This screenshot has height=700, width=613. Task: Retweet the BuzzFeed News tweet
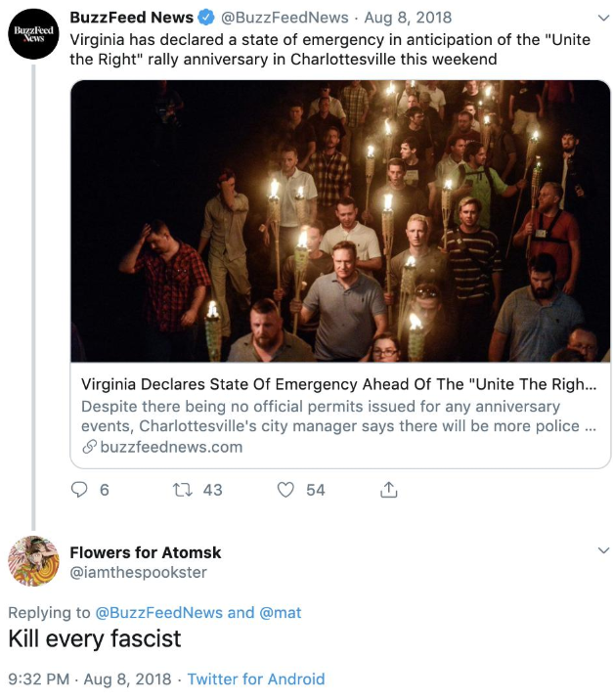click(x=183, y=489)
